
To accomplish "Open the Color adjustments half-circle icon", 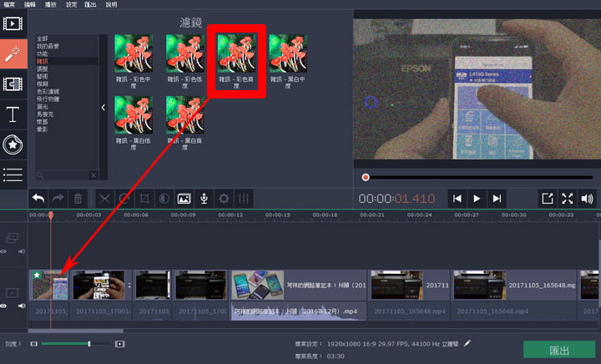I will tap(164, 199).
